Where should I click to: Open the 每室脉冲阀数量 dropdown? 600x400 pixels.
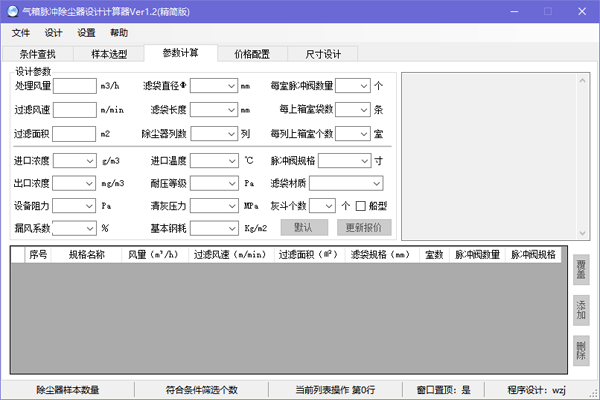353,86
